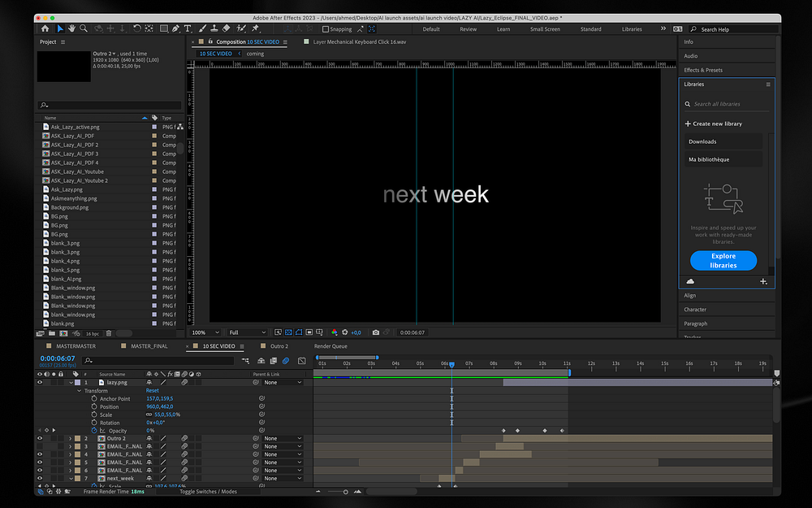Open parent dropdown for lazy.png layer
Image resolution: width=812 pixels, height=508 pixels.
coord(283,383)
